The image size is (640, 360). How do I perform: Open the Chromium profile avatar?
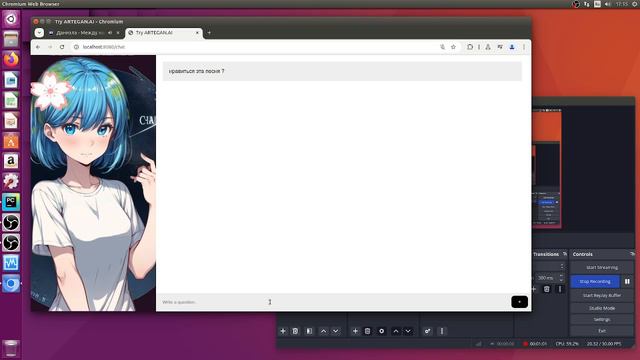(512, 47)
